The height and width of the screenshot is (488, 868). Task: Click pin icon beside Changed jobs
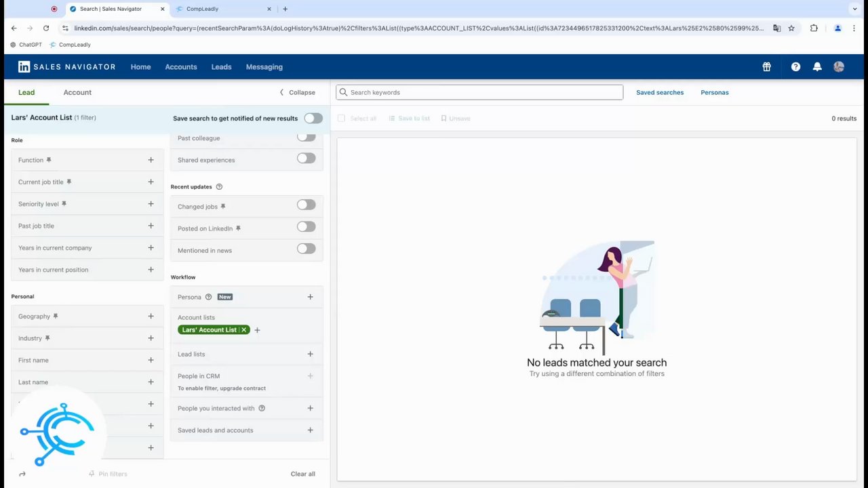pyautogui.click(x=222, y=207)
